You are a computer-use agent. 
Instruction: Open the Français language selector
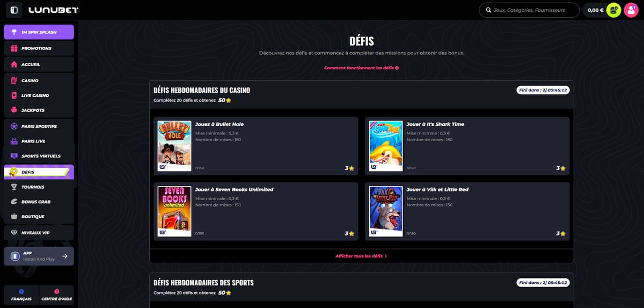pos(21,295)
